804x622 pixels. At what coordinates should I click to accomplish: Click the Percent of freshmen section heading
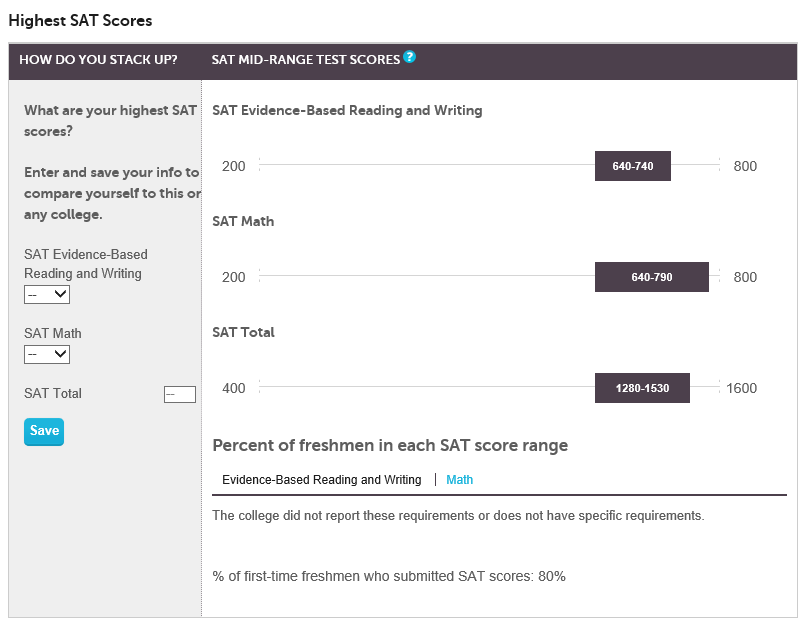(390, 445)
